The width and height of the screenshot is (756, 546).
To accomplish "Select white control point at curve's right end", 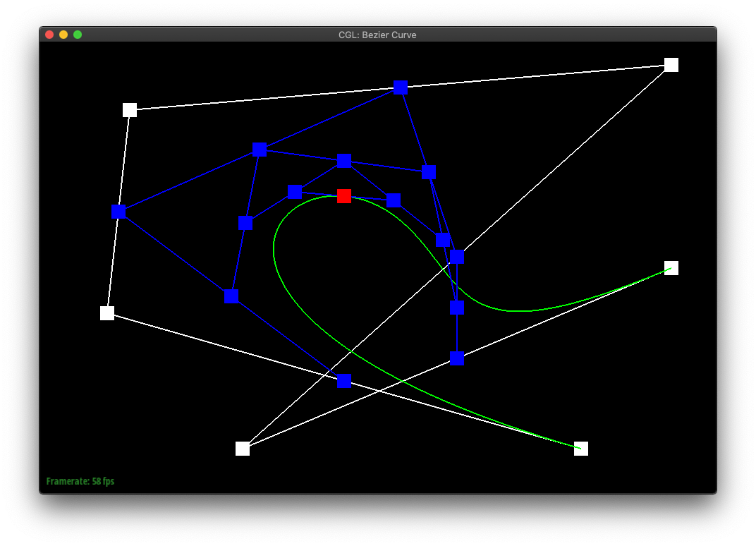I will (x=671, y=267).
